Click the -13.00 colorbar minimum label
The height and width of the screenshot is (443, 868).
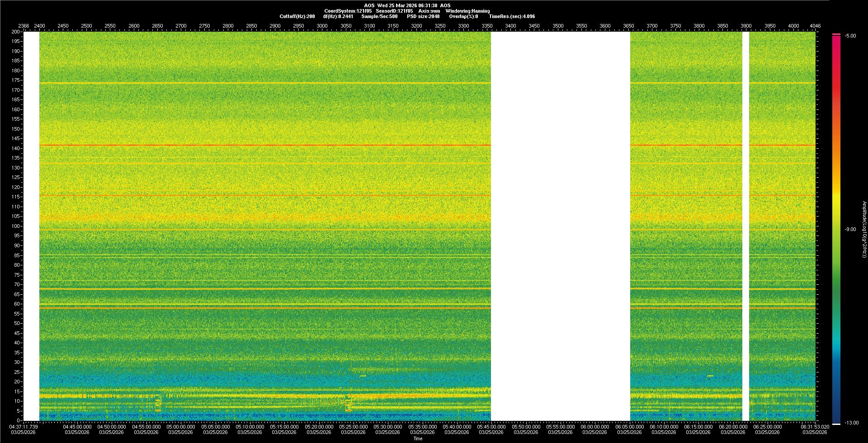click(x=851, y=423)
